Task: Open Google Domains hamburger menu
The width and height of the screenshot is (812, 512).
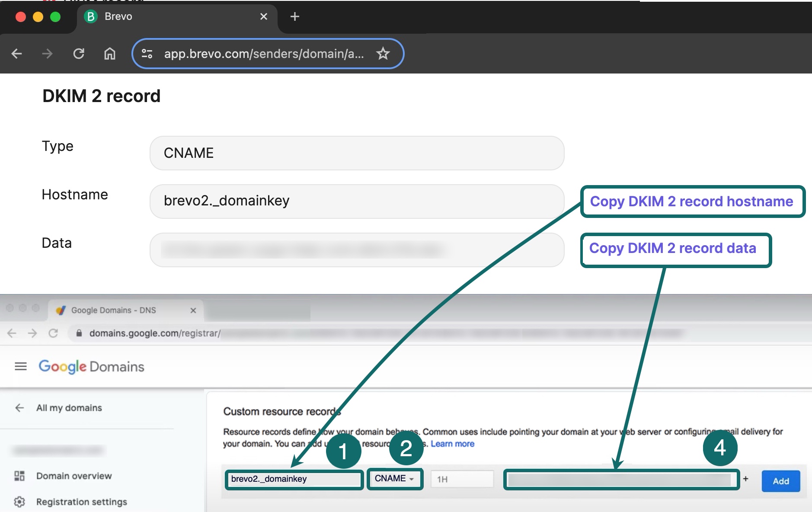Action: click(x=21, y=367)
